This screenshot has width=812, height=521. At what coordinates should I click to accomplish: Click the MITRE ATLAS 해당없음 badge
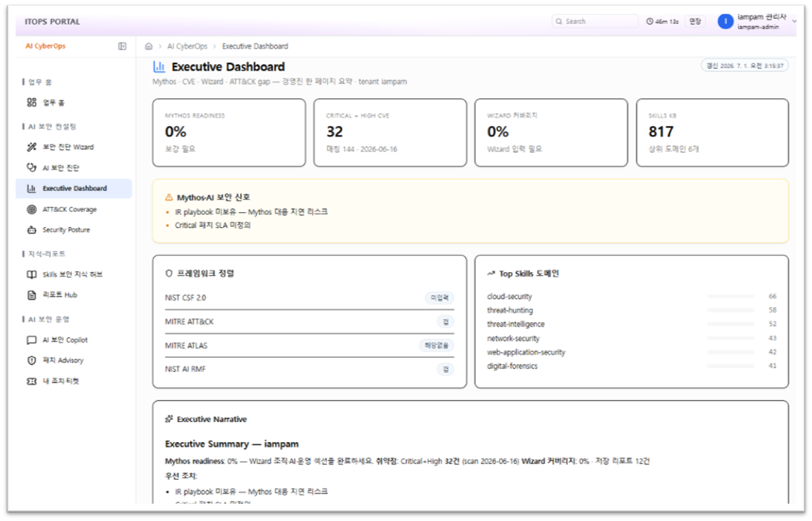(436, 345)
